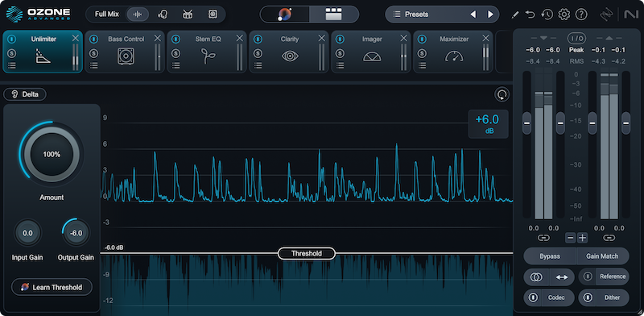Screen dimensions: 644x316
Task: Click the Threshold handle
Action: click(x=307, y=253)
